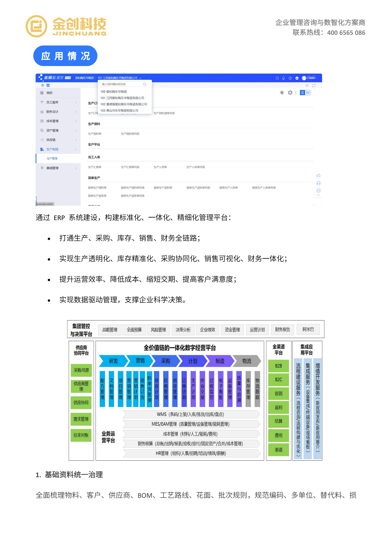This screenshot has width=392, height=555.
Task: Click the 我的 sidebar icon
Action: point(42,93)
